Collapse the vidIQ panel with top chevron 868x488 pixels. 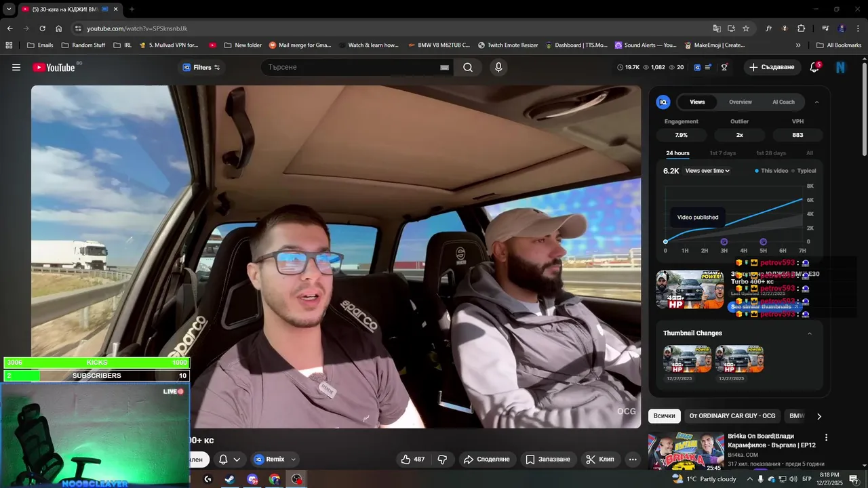pyautogui.click(x=816, y=102)
